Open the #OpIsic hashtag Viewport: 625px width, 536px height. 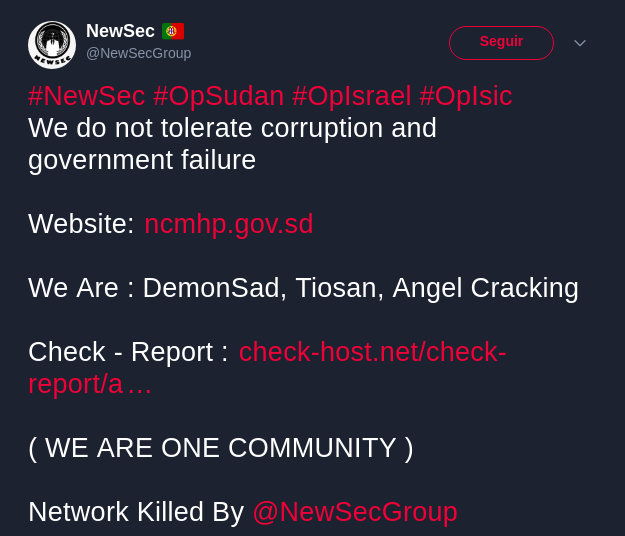[x=466, y=96]
